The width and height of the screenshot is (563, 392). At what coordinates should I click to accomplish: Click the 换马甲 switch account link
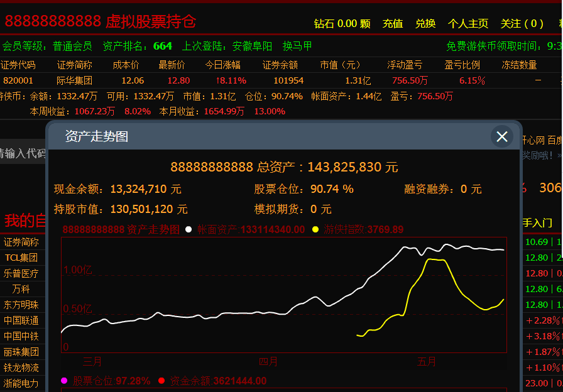tap(297, 46)
